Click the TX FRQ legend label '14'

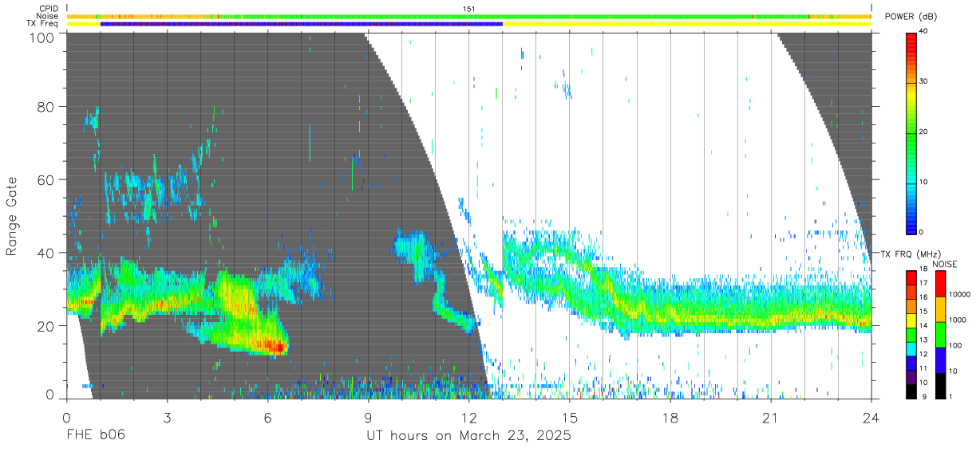tap(924, 326)
